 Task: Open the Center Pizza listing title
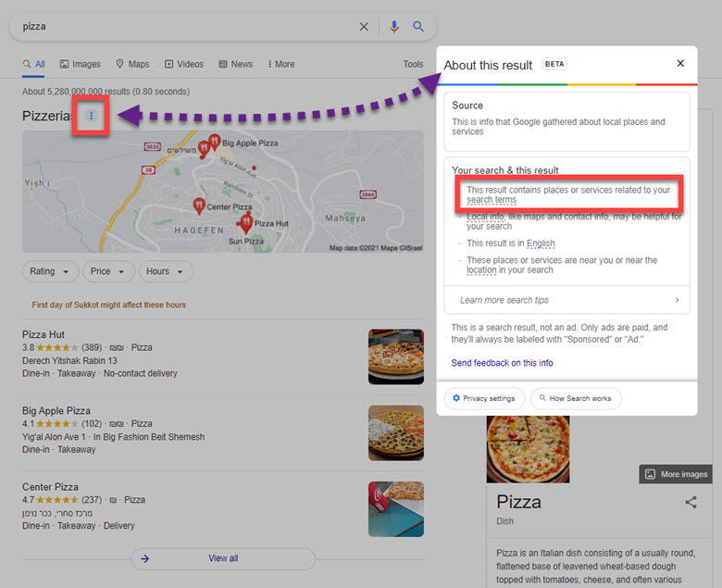tap(50, 487)
